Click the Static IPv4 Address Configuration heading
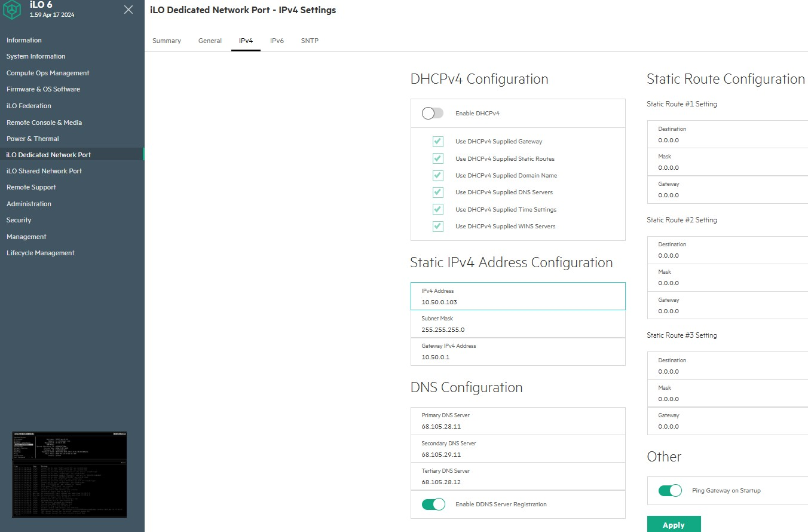Viewport: 808px width, 532px height. click(x=512, y=262)
